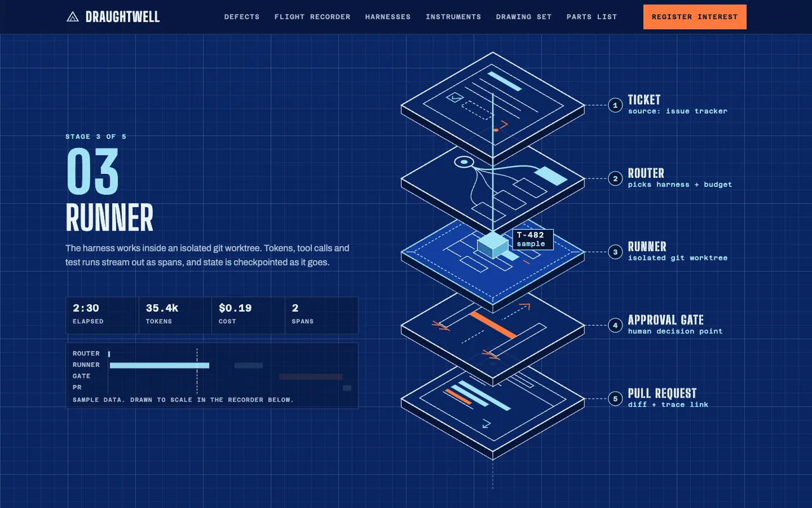Click the Ticket stage label
This screenshot has width=812, height=508.
pos(645,100)
